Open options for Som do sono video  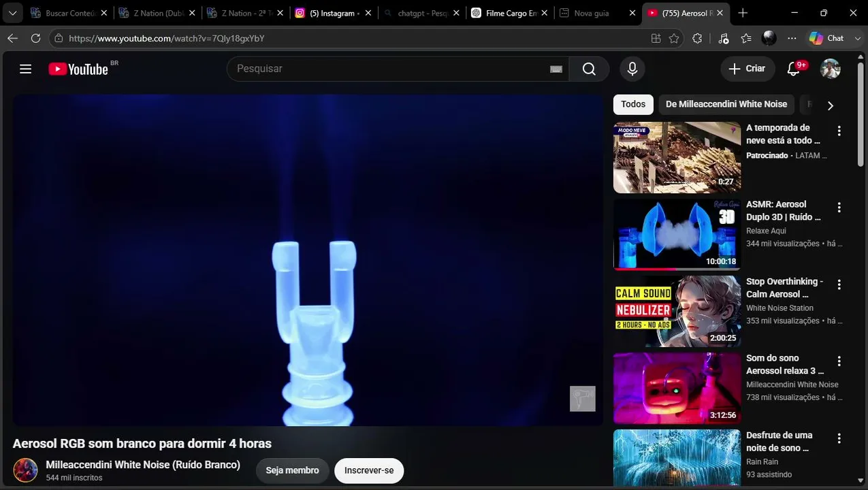point(839,361)
